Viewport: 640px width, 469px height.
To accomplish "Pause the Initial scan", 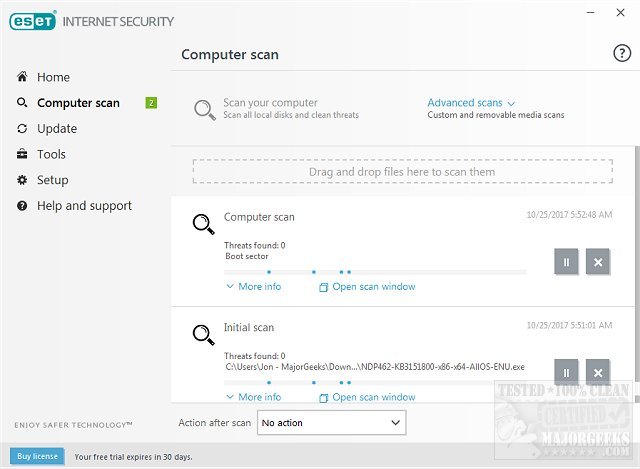I will click(x=566, y=372).
